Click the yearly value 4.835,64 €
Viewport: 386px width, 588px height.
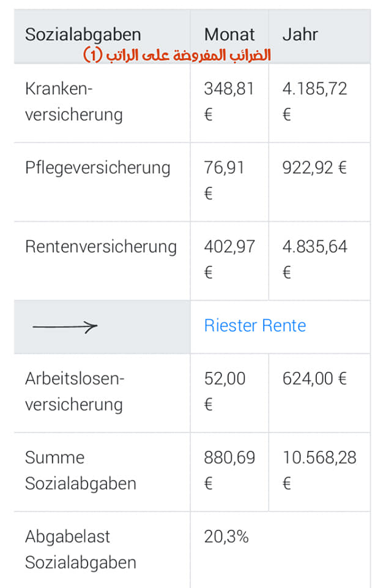pyautogui.click(x=314, y=260)
